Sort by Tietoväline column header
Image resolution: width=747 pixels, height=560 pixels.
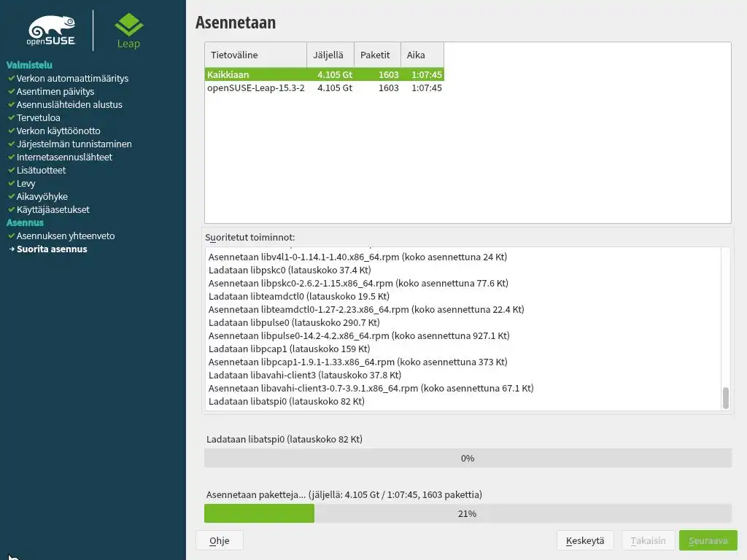[256, 55]
